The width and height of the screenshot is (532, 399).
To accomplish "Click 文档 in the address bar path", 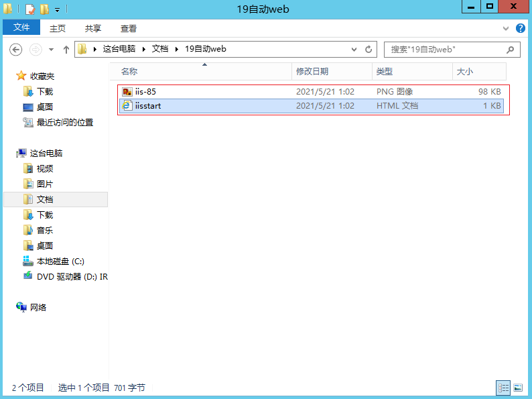I will coord(160,50).
